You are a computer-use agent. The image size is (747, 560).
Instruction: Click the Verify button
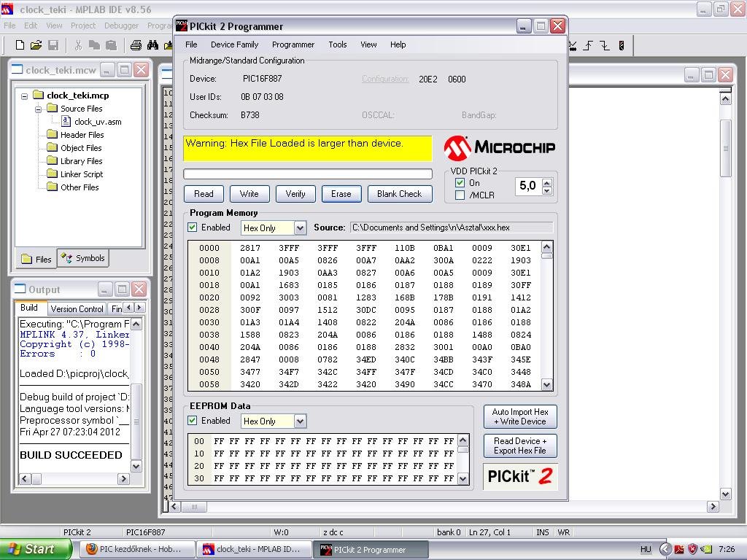tap(295, 194)
